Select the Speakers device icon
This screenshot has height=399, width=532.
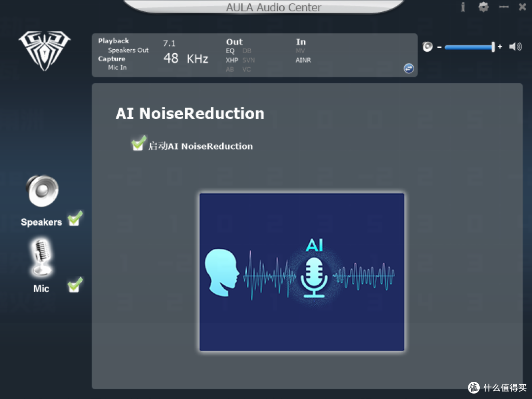pyautogui.click(x=42, y=191)
